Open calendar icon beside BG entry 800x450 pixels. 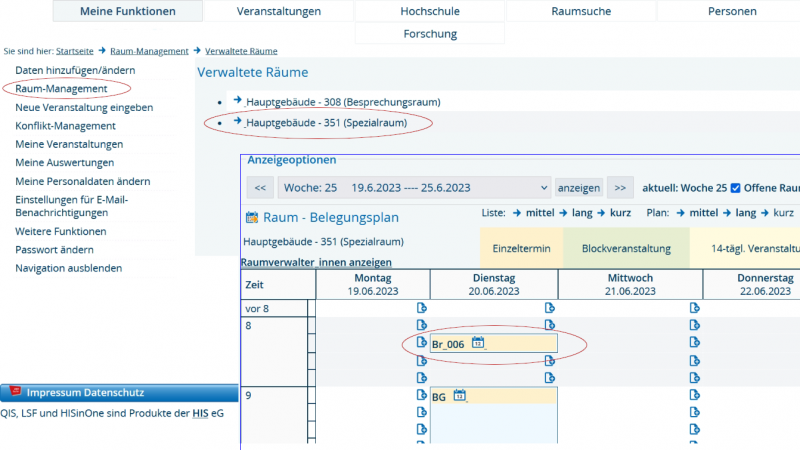point(460,395)
